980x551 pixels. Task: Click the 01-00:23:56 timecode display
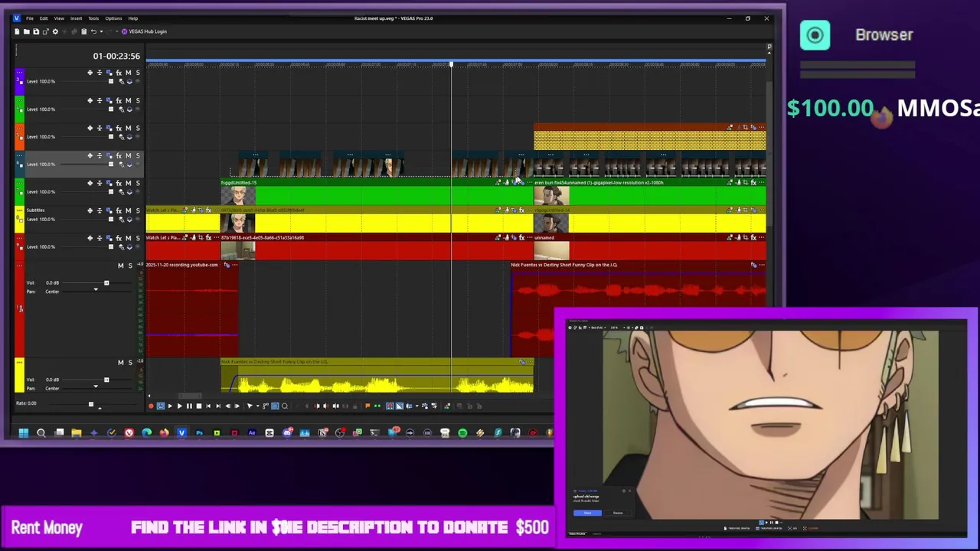pos(116,56)
